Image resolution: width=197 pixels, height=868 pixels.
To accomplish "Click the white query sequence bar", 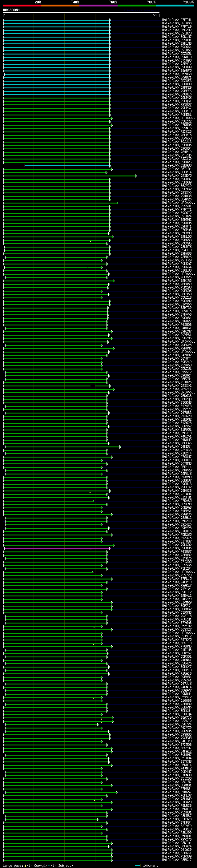I will (81, 12).
